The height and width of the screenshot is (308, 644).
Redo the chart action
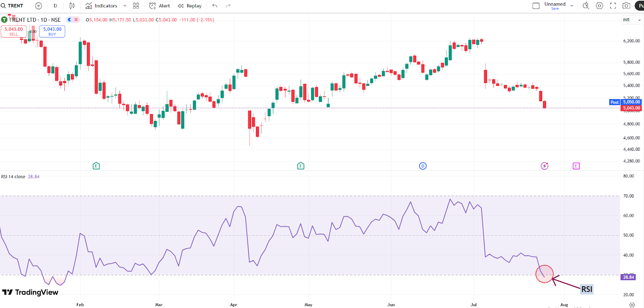[228, 6]
